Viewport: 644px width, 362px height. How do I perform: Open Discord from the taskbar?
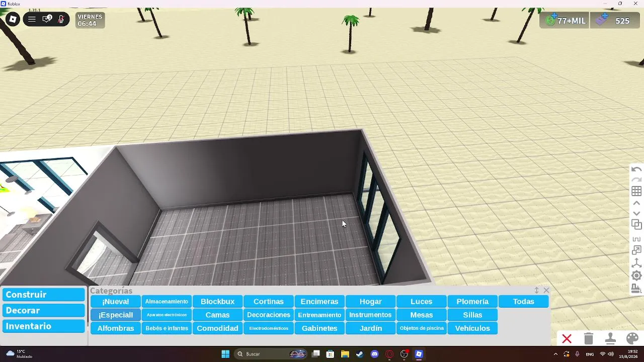pos(374,354)
